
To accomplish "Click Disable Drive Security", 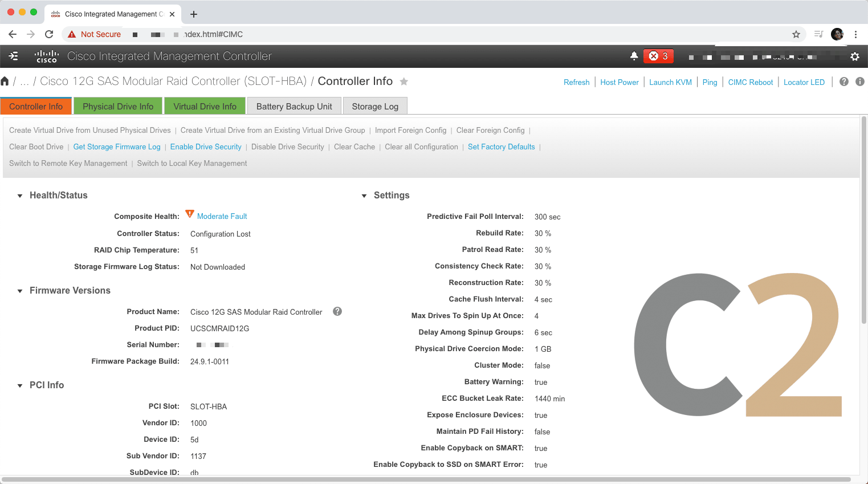I will (288, 147).
